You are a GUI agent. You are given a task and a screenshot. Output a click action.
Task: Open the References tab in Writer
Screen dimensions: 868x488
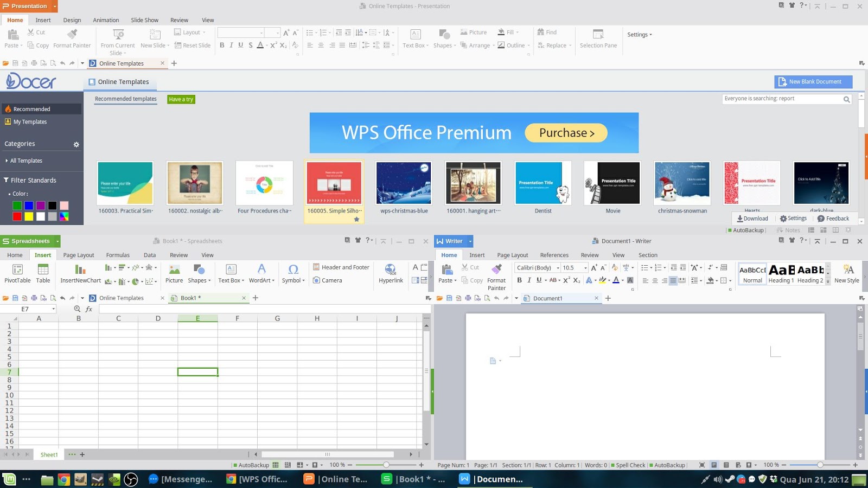point(554,255)
